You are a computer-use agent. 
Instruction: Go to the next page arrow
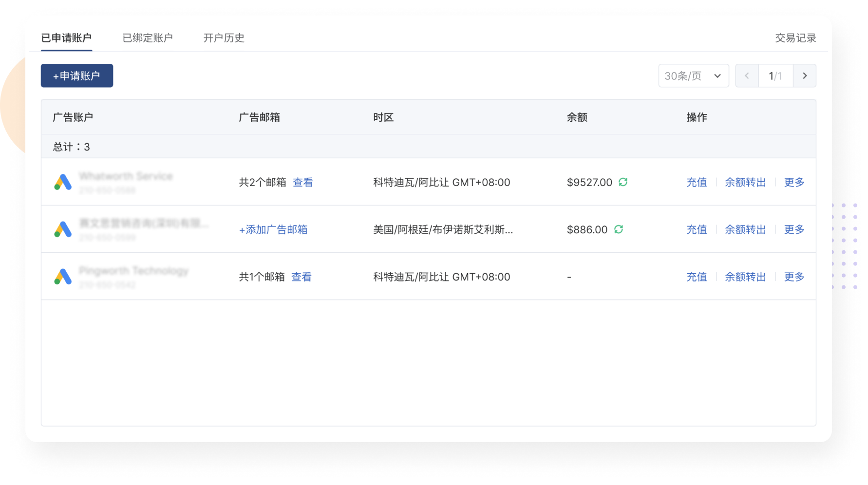pyautogui.click(x=805, y=76)
